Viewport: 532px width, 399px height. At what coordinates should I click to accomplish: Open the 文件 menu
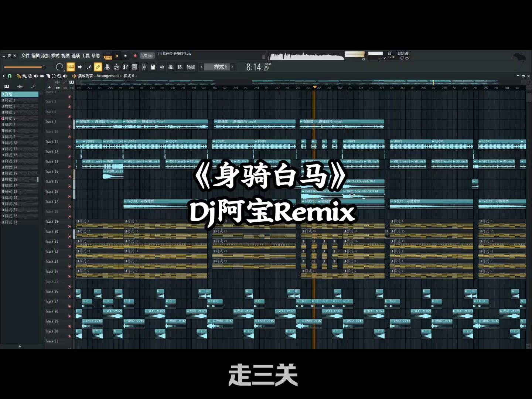click(x=25, y=56)
